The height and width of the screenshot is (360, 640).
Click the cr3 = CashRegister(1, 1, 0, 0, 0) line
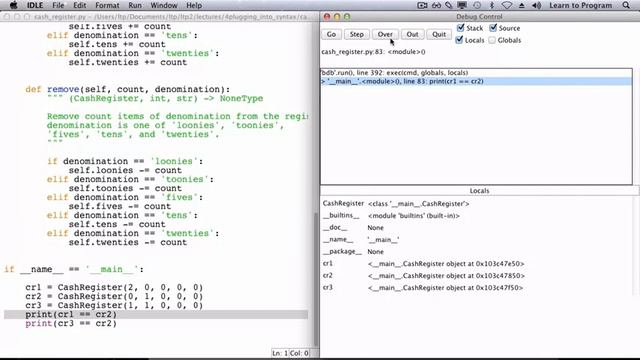114,305
